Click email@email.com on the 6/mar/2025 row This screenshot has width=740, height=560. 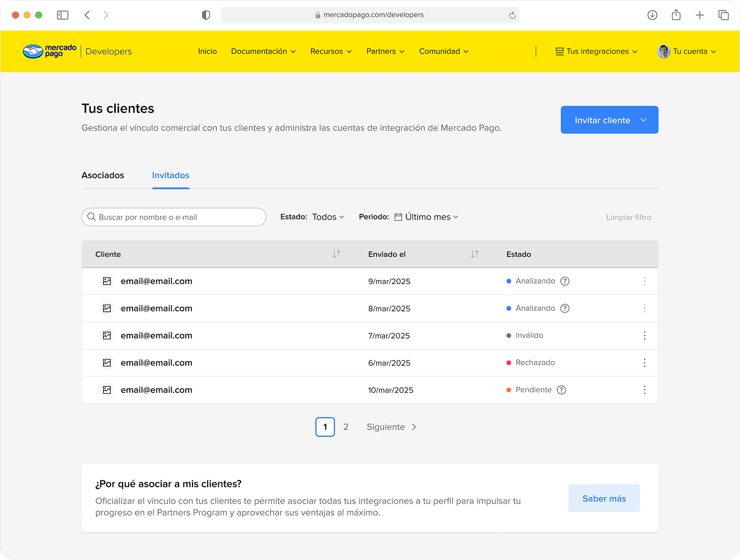pos(157,363)
